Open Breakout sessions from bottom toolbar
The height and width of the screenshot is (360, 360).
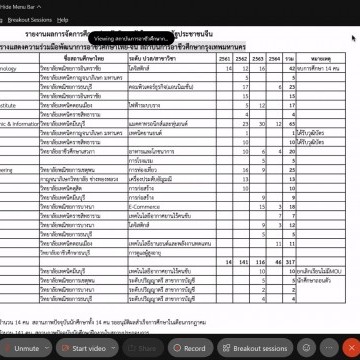(x=255, y=348)
